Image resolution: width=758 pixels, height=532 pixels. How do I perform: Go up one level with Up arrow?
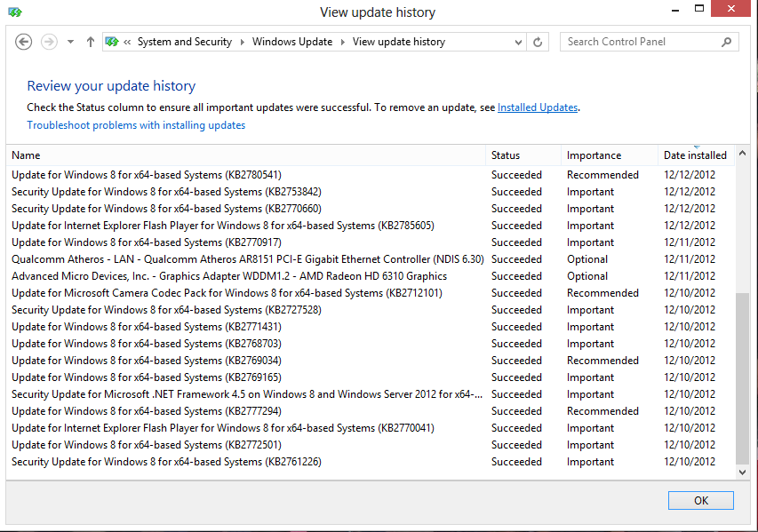(91, 42)
